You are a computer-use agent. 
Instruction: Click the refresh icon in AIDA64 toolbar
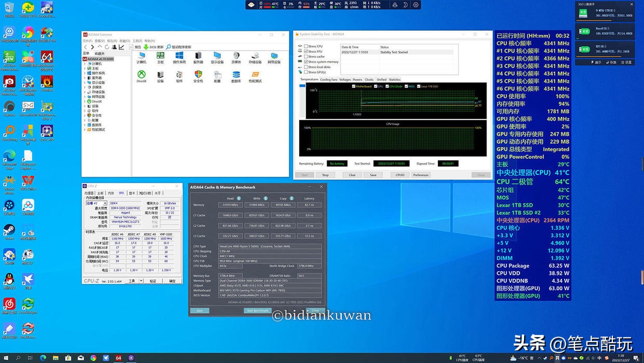107,47
